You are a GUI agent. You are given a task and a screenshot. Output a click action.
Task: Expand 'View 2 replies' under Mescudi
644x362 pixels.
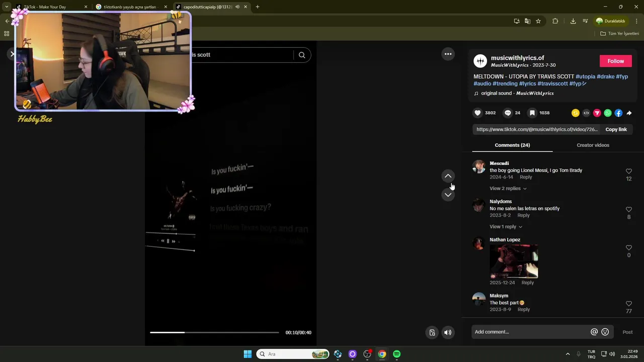tap(508, 189)
